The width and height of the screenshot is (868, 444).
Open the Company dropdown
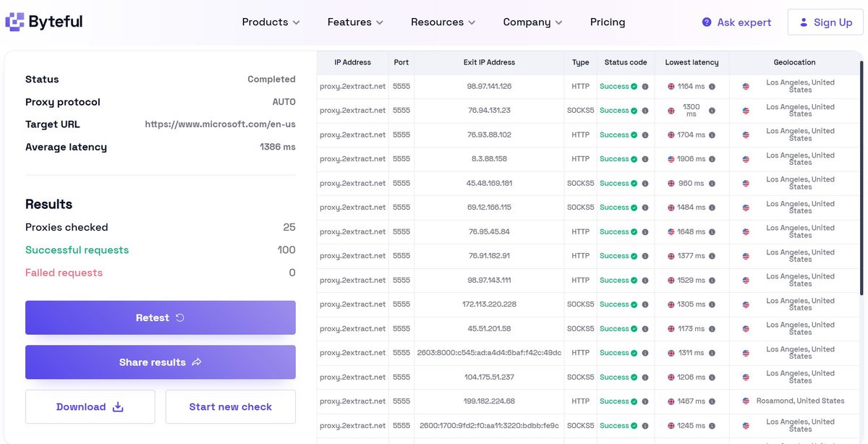tap(533, 22)
